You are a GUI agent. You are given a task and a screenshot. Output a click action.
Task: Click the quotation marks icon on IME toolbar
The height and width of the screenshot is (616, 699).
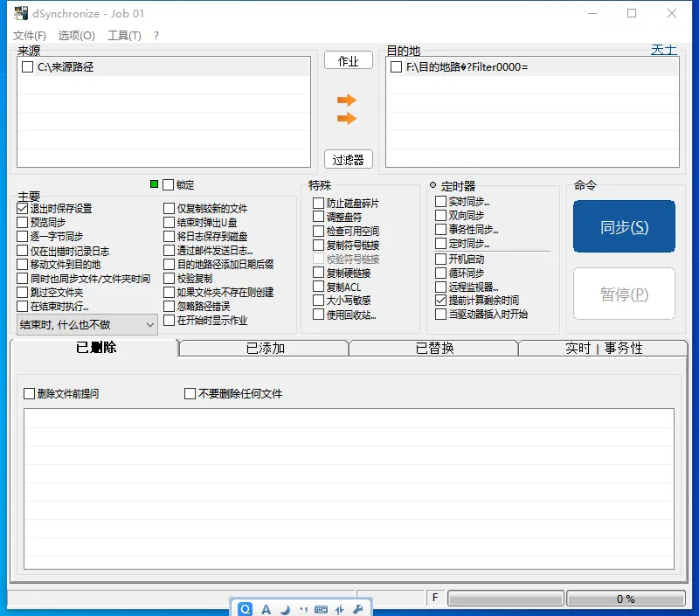304,608
